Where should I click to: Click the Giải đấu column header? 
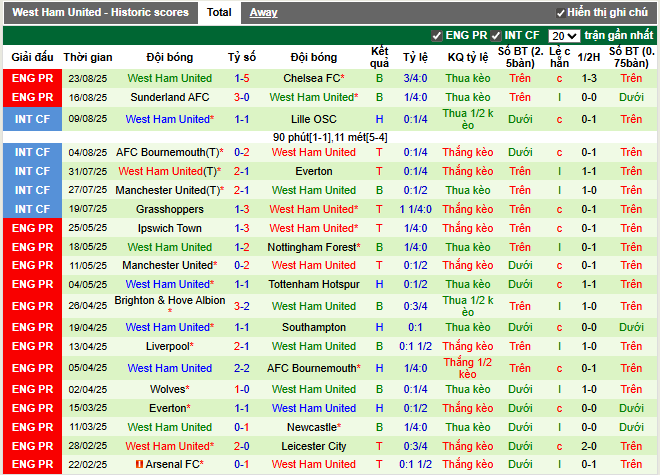pyautogui.click(x=32, y=57)
